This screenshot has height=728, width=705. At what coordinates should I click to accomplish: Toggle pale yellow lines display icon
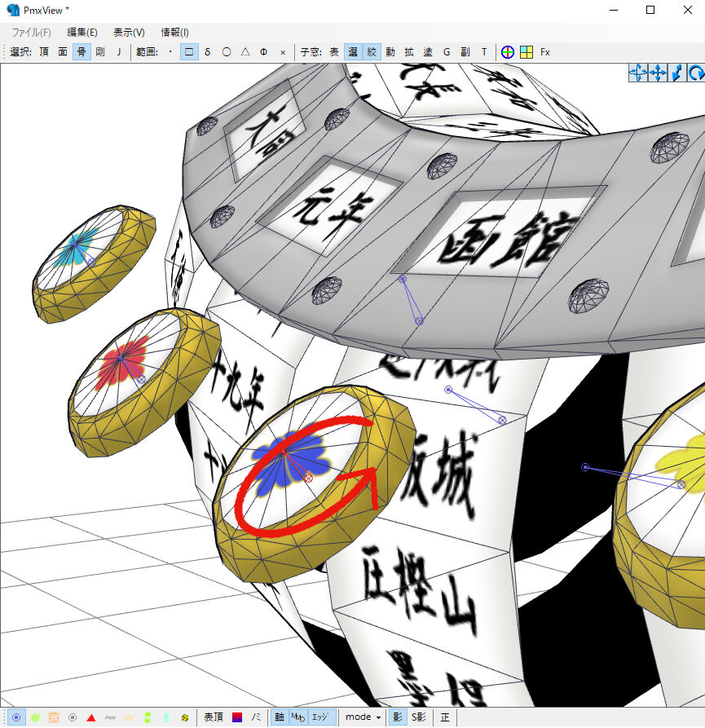(x=129, y=717)
